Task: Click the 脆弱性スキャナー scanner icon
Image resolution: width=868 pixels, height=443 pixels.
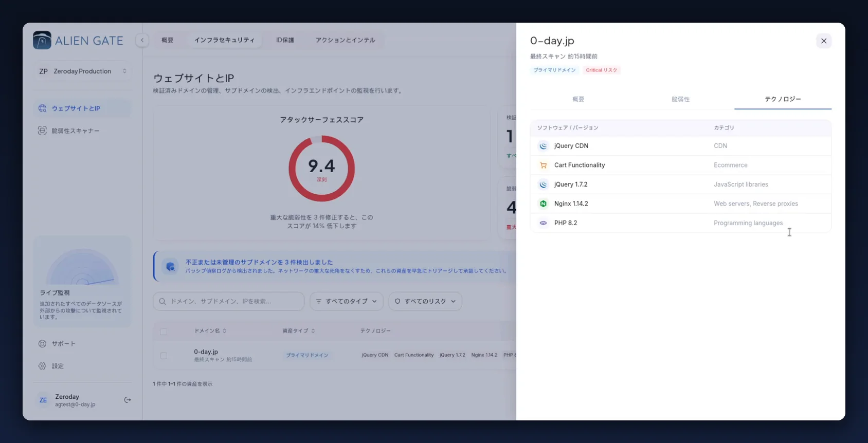Action: tap(42, 131)
